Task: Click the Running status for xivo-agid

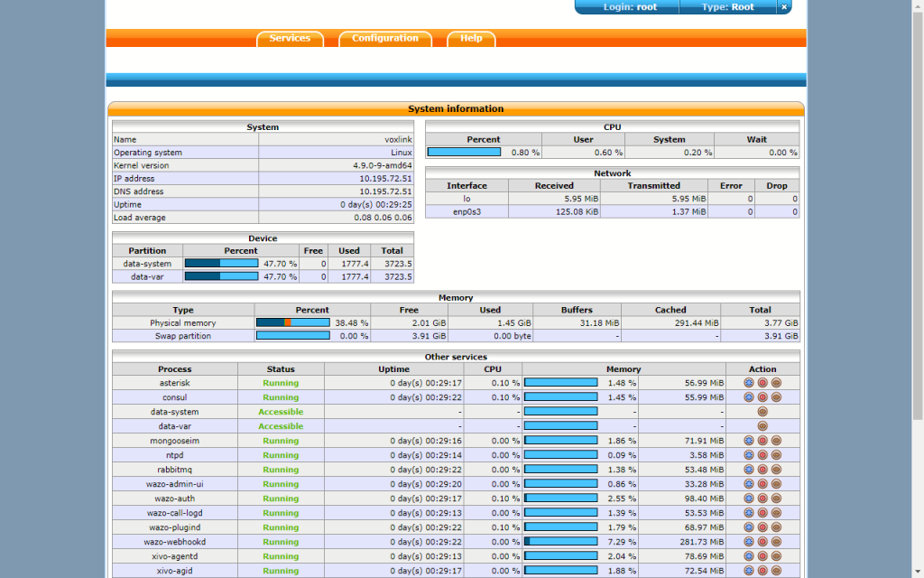Action: 281,571
